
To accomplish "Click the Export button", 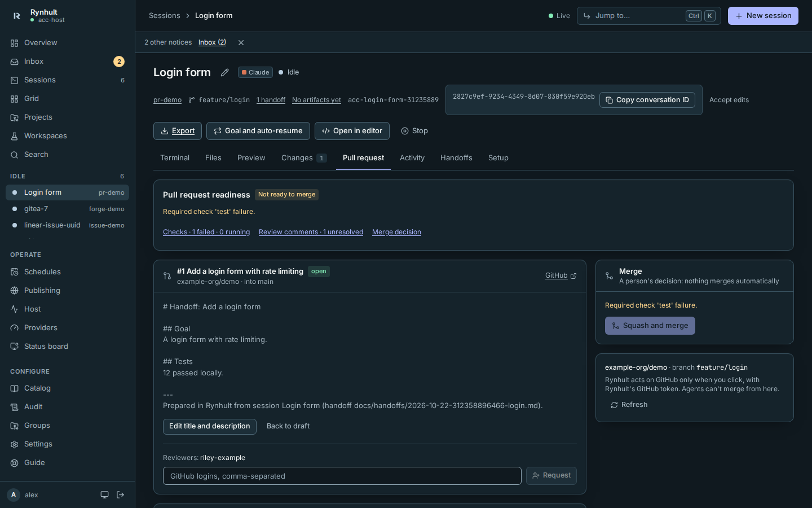I will (x=176, y=131).
